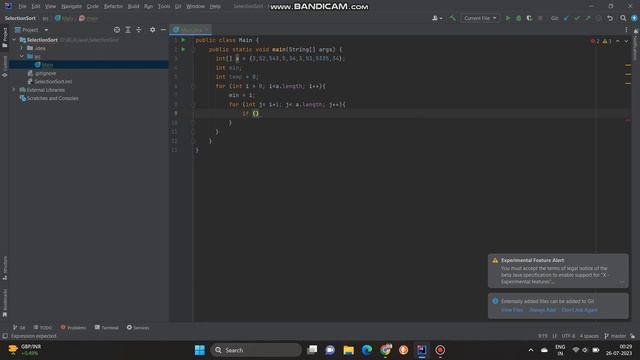Toggle Git tool window at bottom
Image resolution: width=640 pixels, height=360 pixels.
(x=19, y=328)
